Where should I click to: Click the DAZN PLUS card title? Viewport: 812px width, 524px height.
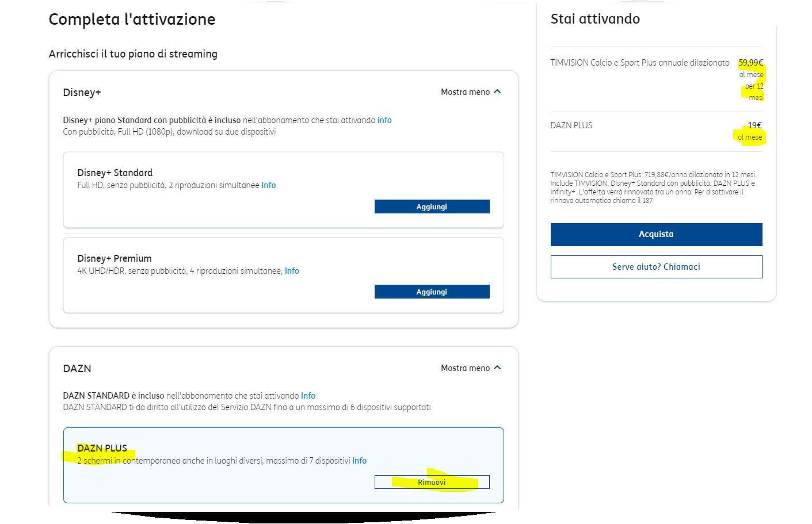102,448
